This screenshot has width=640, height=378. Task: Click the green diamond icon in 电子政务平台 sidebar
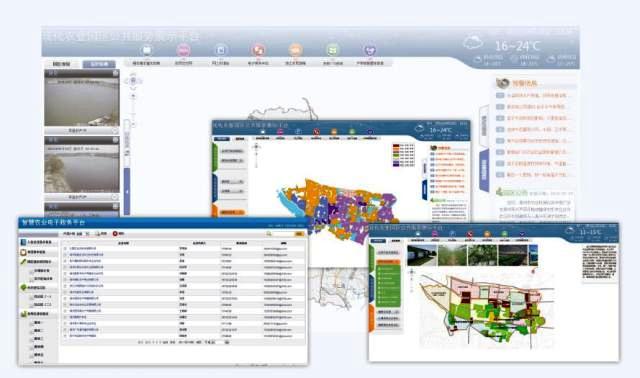(x=23, y=288)
